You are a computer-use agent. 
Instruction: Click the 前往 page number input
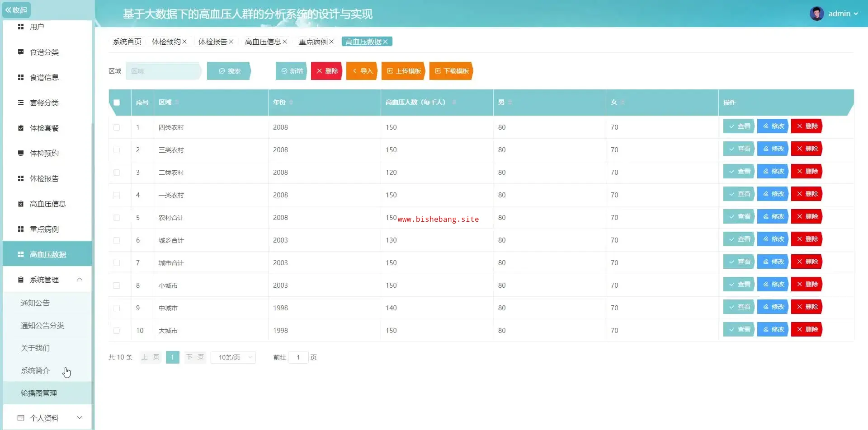point(298,357)
